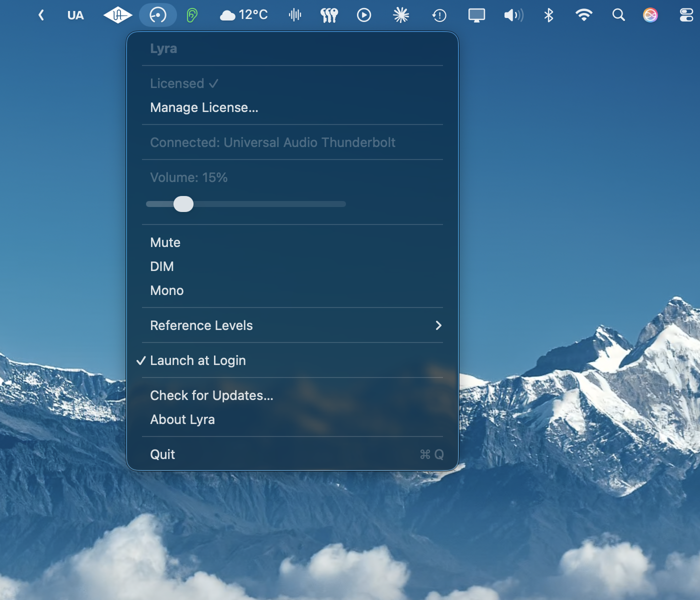Click the circled play button menu icon
Screen dimensions: 700x600
[364, 15]
